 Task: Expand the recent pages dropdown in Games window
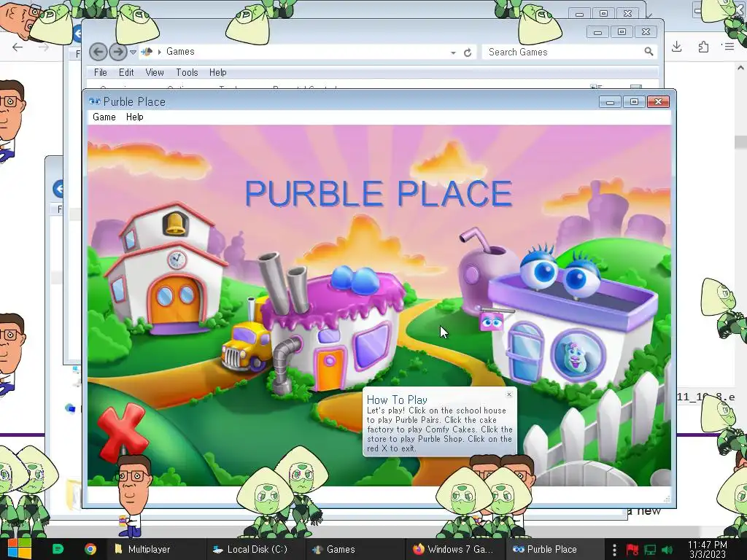[x=133, y=52]
